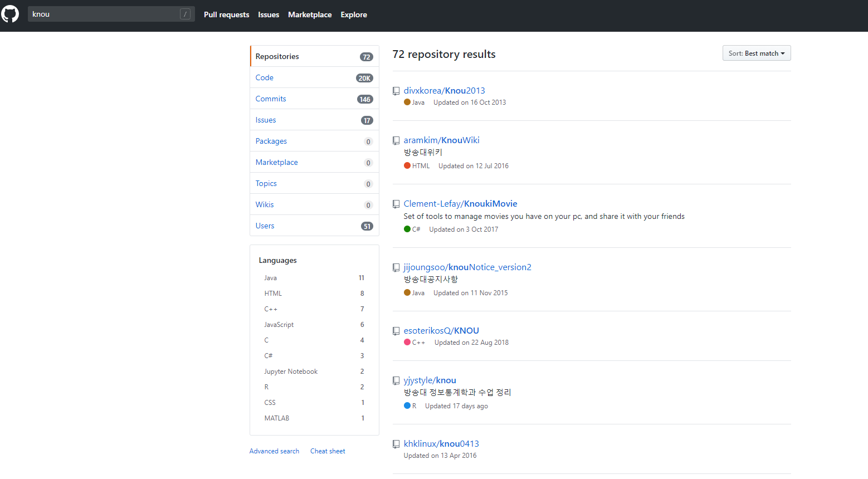Viewport: 868px width, 479px height.
Task: Open Explore in top navigation
Action: [x=354, y=14]
